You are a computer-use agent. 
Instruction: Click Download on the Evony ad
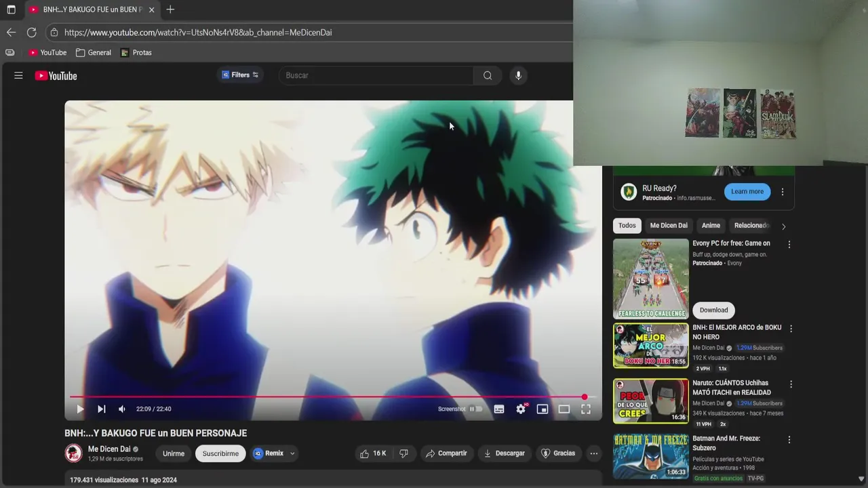click(x=713, y=310)
